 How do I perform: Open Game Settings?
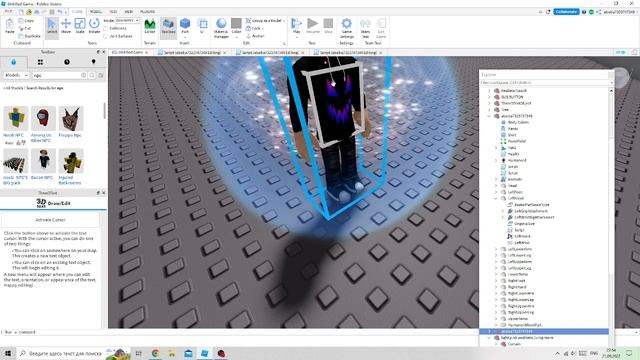coord(347,27)
